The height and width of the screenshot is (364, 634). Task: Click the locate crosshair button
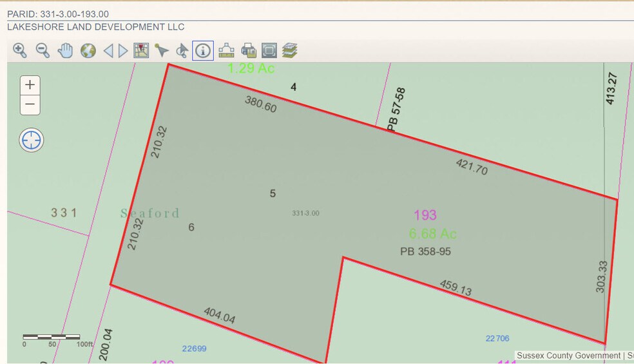32,140
